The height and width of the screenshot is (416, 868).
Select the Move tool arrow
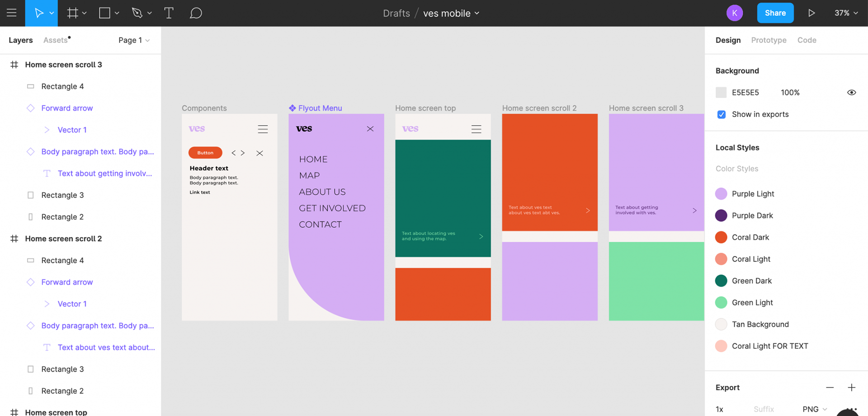(39, 13)
